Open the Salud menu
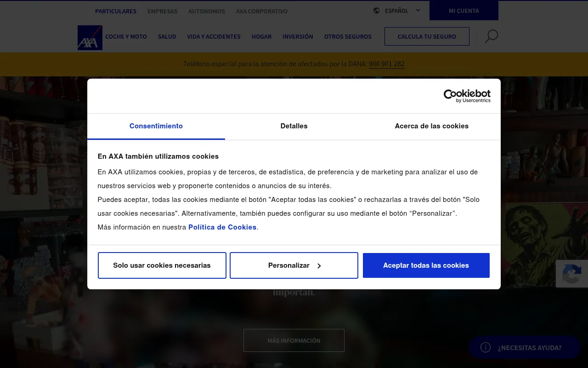The height and width of the screenshot is (368, 588). tap(167, 36)
